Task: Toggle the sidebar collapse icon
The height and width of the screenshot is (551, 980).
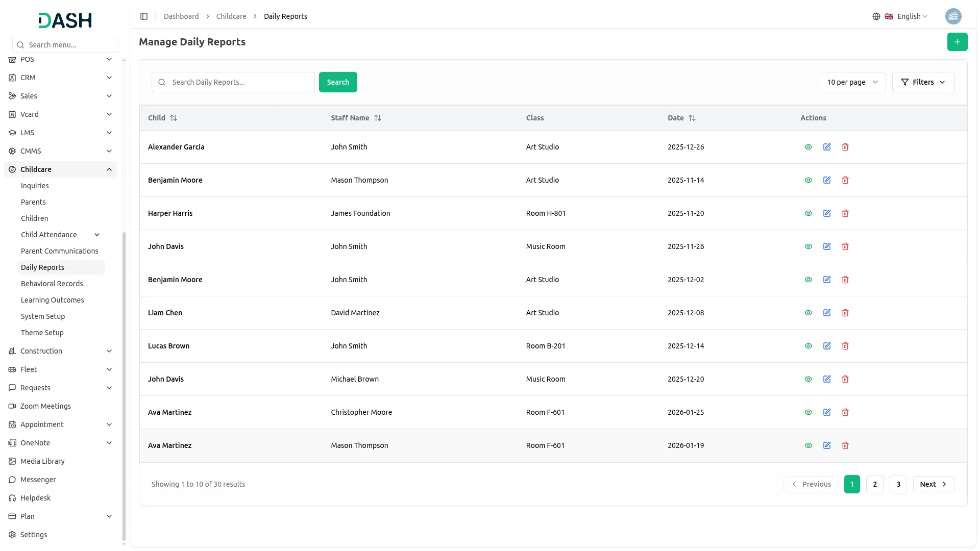Action: 144,16
